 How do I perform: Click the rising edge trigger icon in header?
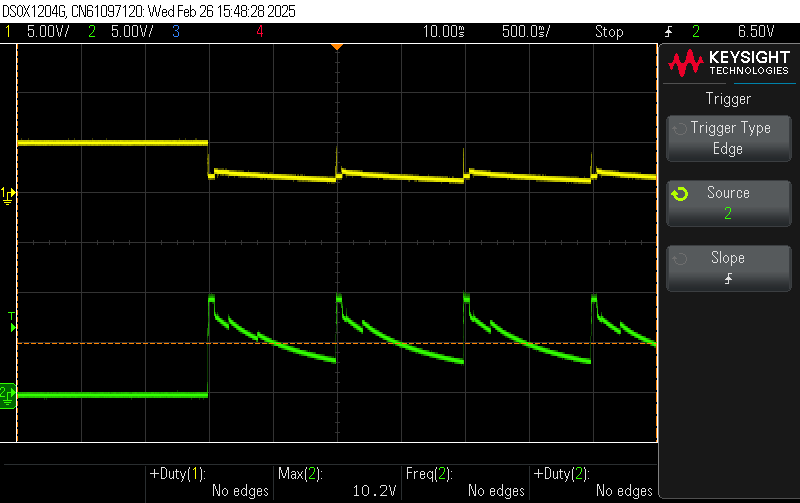668,32
